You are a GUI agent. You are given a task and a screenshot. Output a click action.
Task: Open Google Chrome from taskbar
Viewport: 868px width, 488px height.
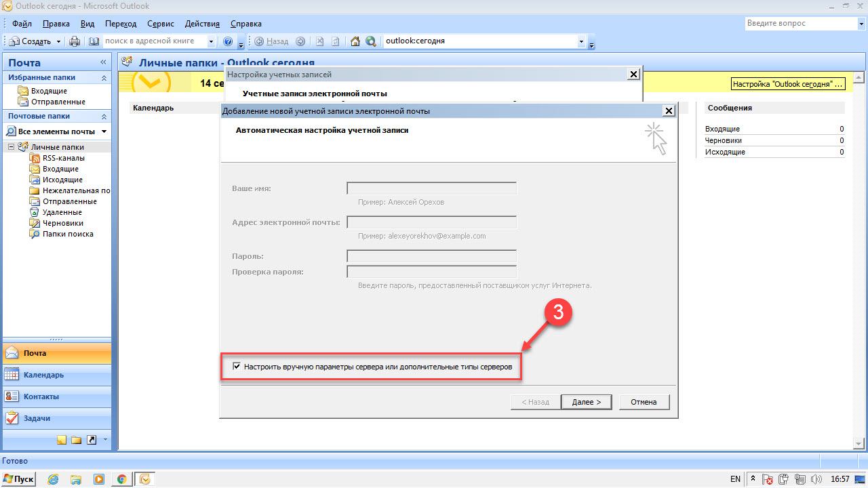121,479
